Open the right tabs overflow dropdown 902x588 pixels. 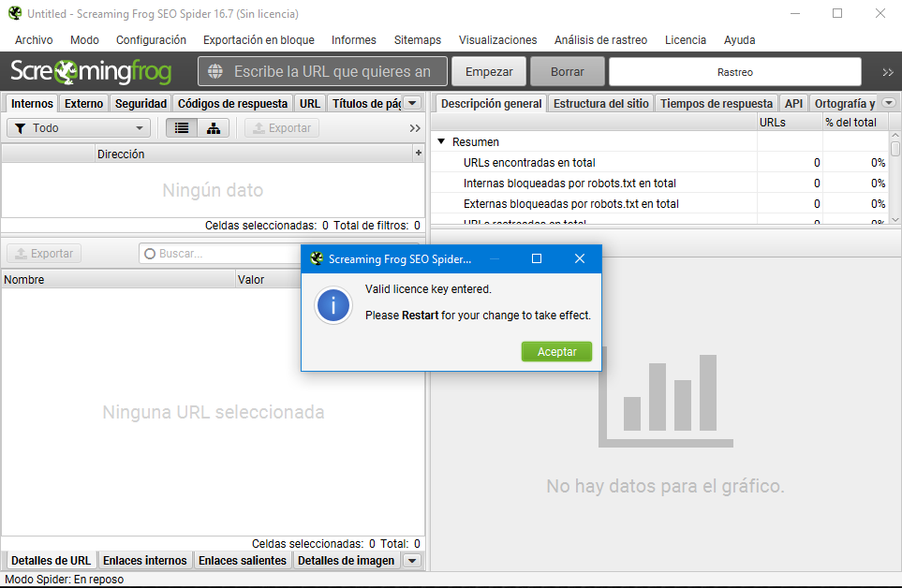pos(889,103)
